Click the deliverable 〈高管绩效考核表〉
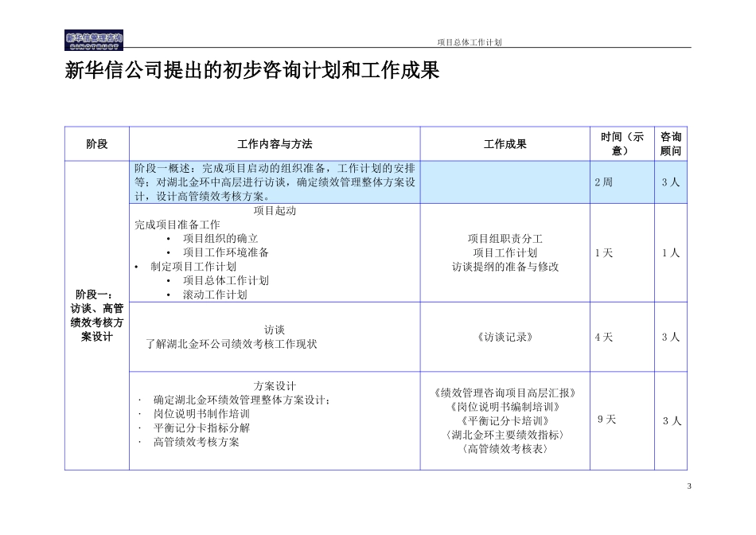 [505, 449]
